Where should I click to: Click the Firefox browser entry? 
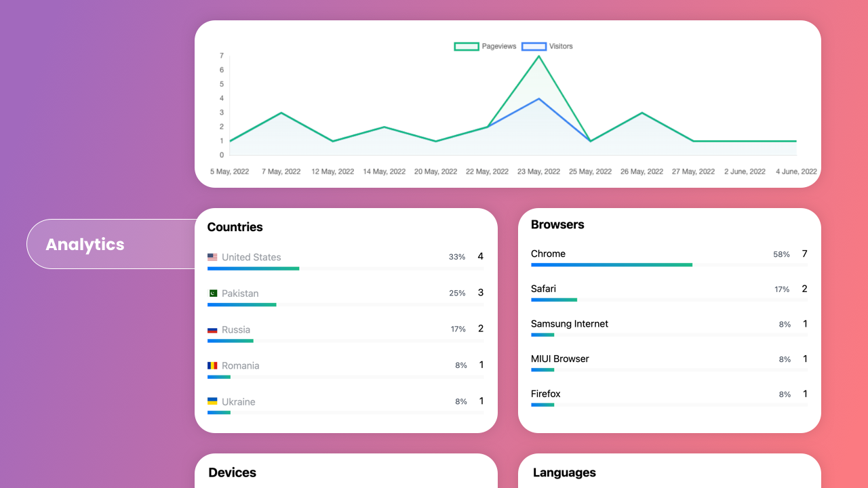point(545,394)
